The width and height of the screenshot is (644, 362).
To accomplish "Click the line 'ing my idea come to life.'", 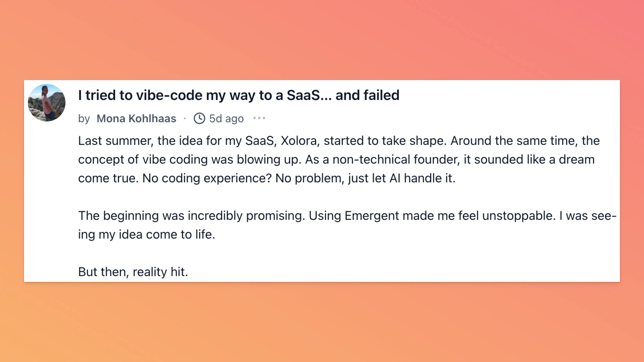I will coord(147,234).
